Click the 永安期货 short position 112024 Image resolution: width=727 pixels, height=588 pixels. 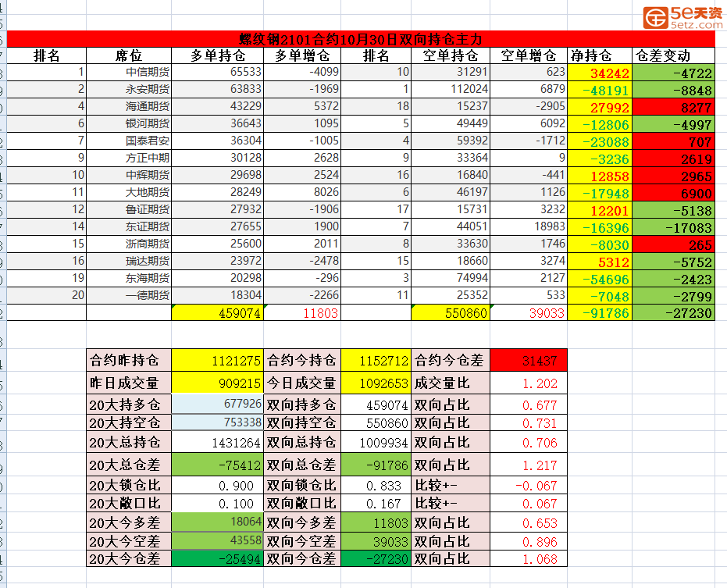click(x=451, y=89)
